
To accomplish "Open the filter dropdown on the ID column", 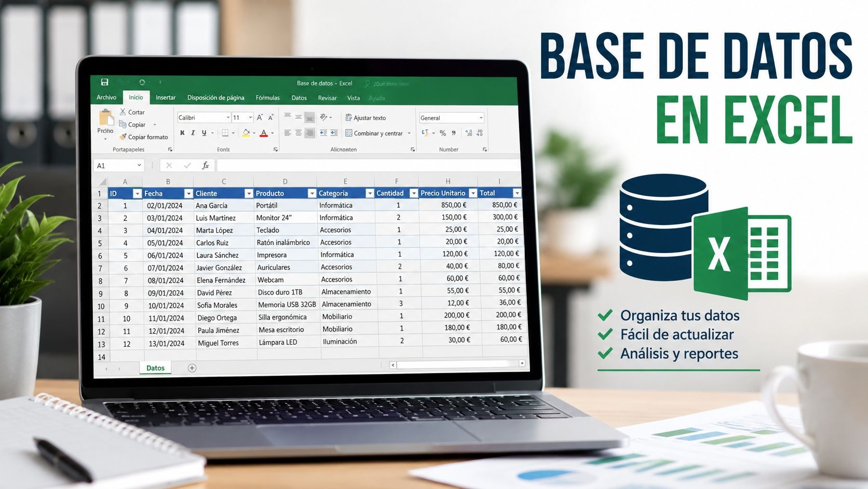I will (x=137, y=193).
